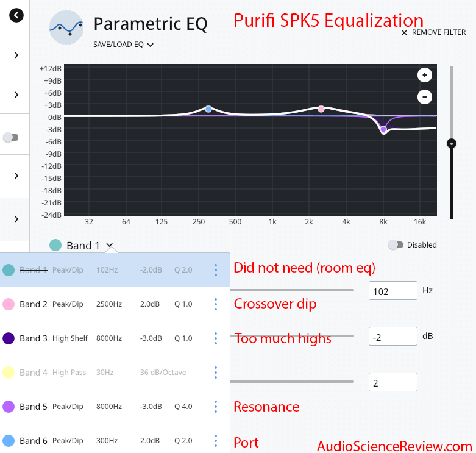Open Band 3 row three-dot menu
The height and width of the screenshot is (453, 476).
tap(216, 338)
